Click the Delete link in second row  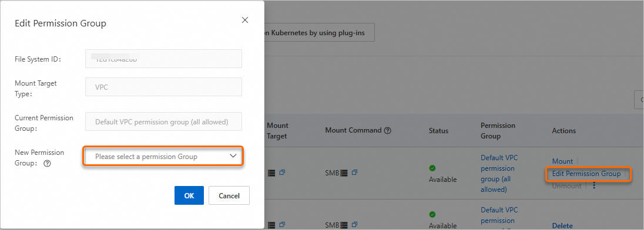562,225
